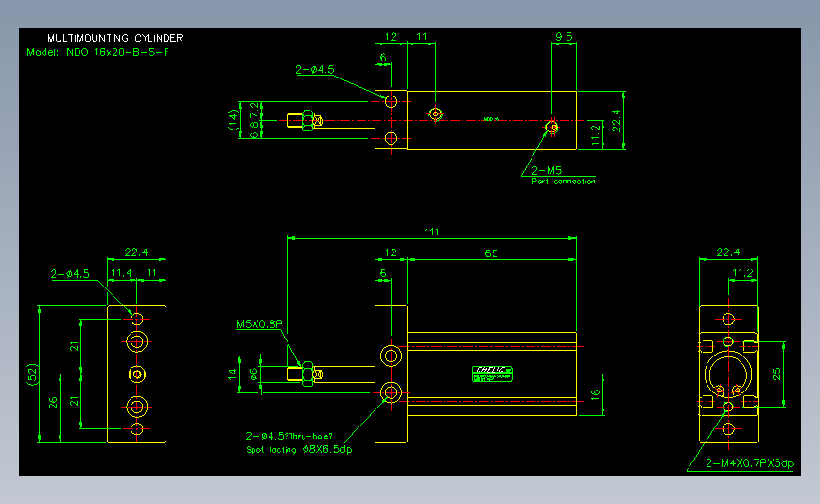
Task: Click the 2-ø4.5 callout in top view
Action: (x=315, y=70)
